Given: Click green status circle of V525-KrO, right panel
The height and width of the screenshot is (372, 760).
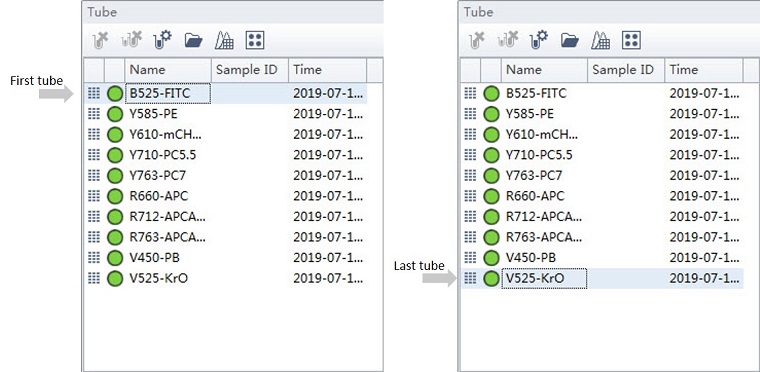Looking at the screenshot, I should pos(491,278).
